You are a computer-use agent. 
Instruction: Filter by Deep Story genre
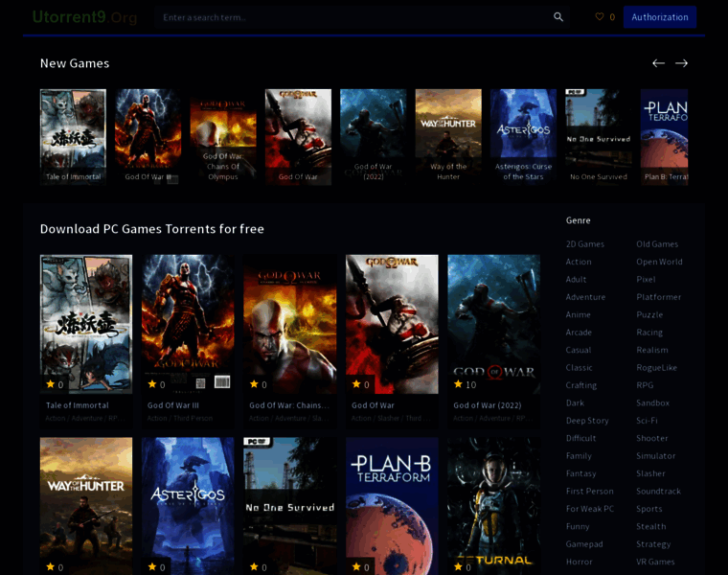587,421
